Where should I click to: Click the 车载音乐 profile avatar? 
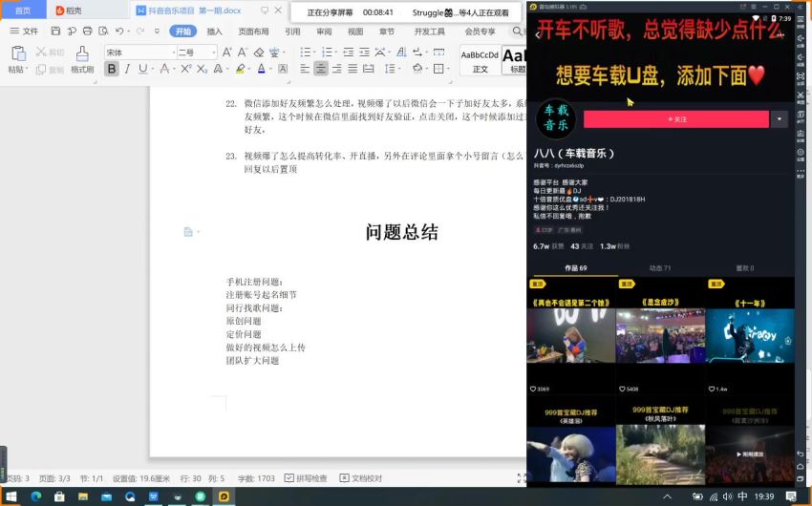coord(555,118)
